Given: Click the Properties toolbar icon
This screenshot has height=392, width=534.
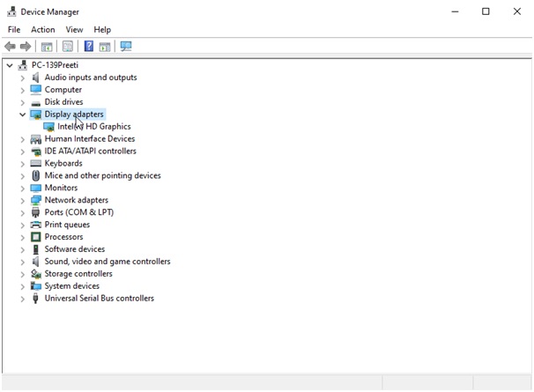Looking at the screenshot, I should pos(68,47).
